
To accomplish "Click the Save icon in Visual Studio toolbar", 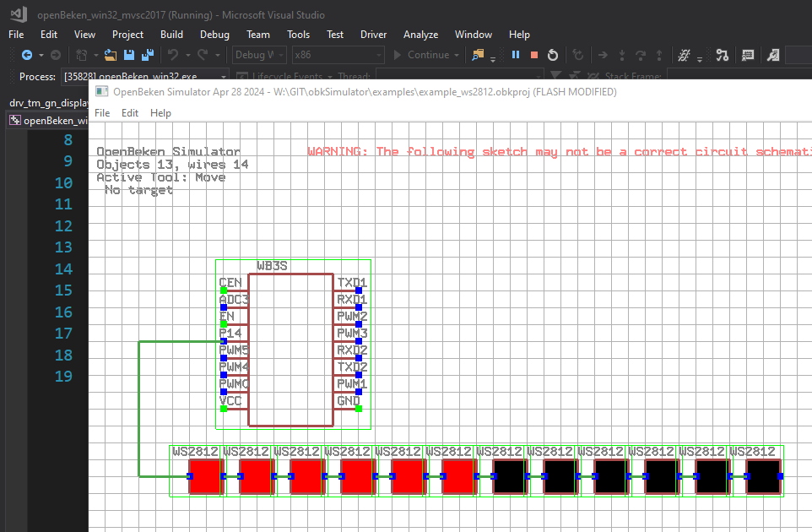I will 129,55.
